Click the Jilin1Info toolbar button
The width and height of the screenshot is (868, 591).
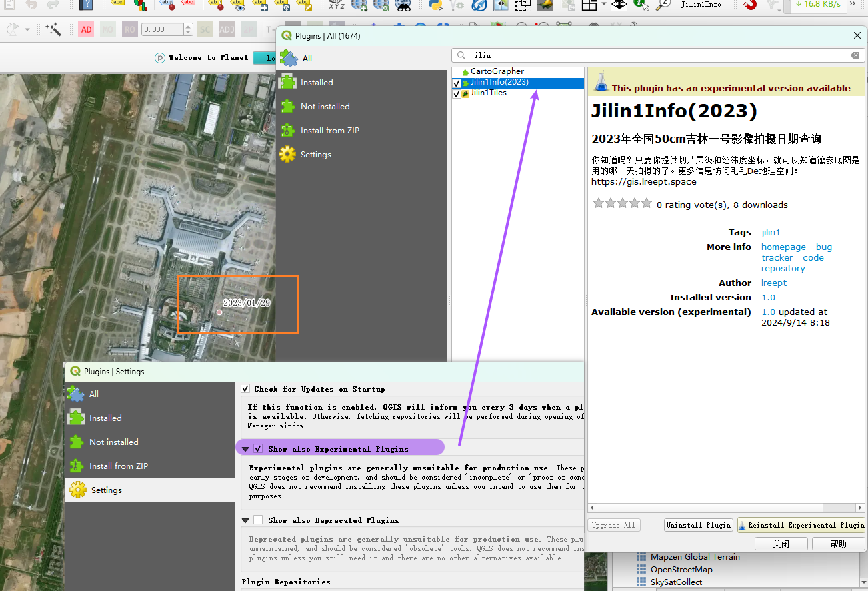[701, 4]
